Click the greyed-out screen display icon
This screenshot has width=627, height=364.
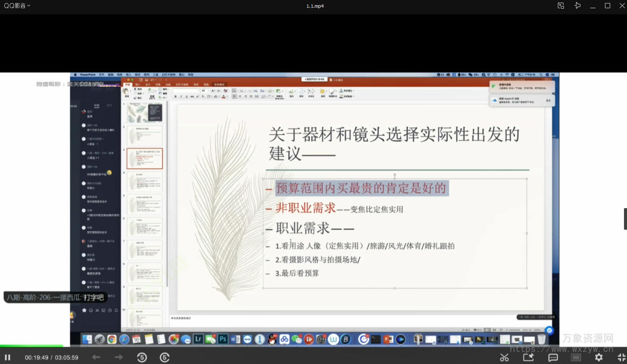click(x=576, y=358)
